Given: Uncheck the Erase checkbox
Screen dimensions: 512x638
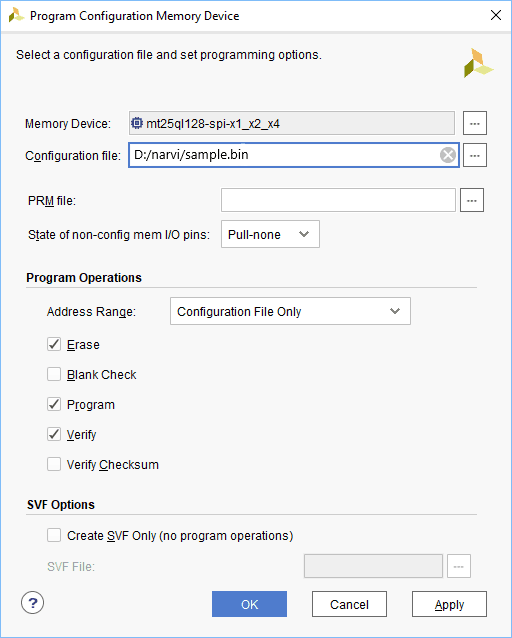Looking at the screenshot, I should click(54, 344).
